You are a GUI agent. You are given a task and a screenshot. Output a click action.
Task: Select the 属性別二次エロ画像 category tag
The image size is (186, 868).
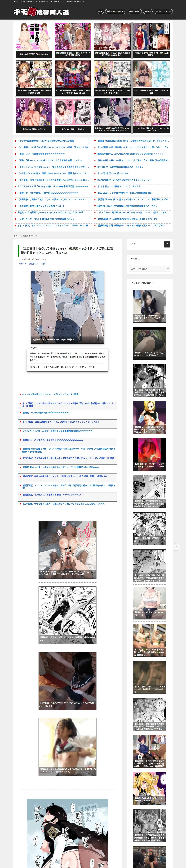pos(37,264)
